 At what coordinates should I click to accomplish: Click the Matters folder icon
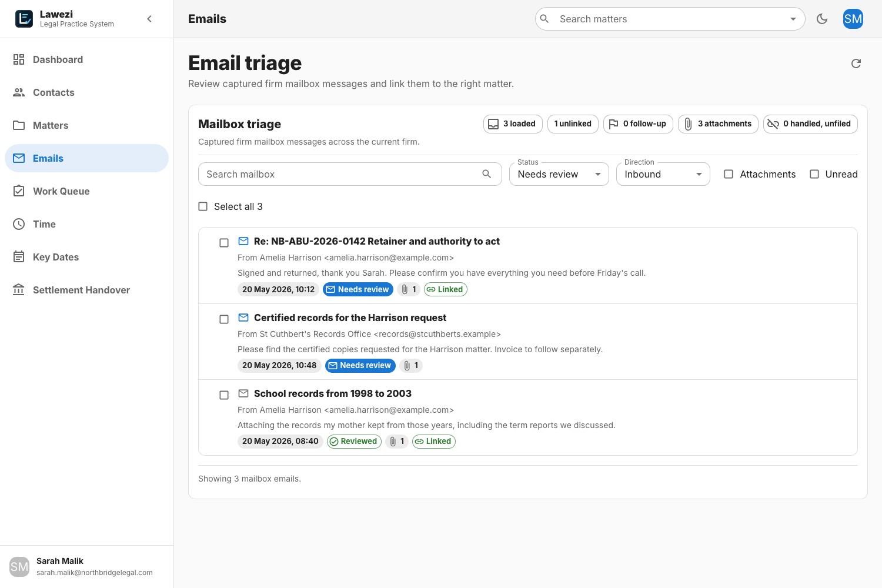19,125
